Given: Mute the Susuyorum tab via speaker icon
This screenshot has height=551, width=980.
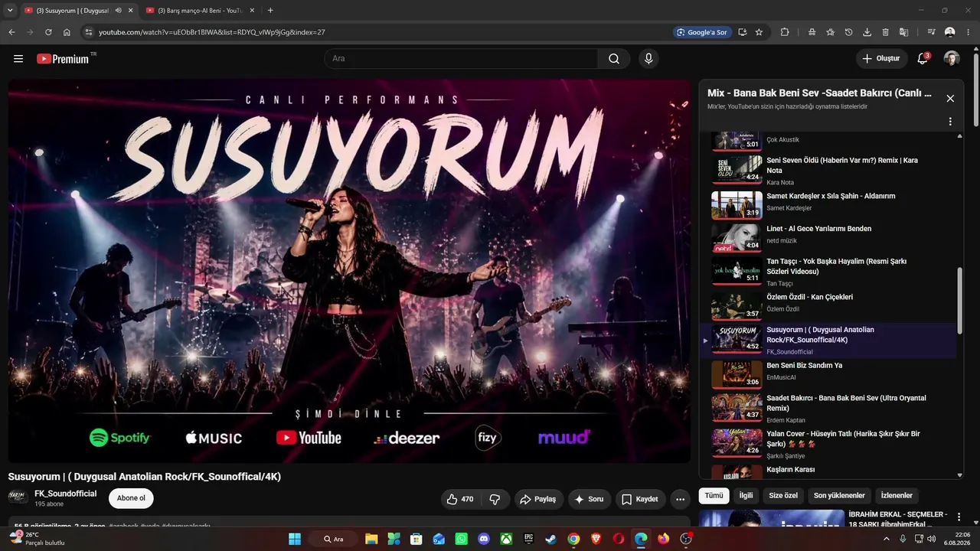Looking at the screenshot, I should pos(118,11).
